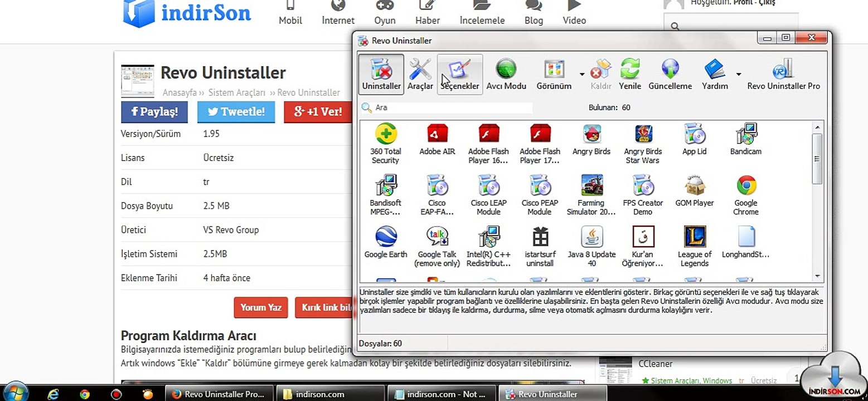Screen dimensions: 868x401
Task: Select the Java 8 Update 40 icon
Action: 591,247
